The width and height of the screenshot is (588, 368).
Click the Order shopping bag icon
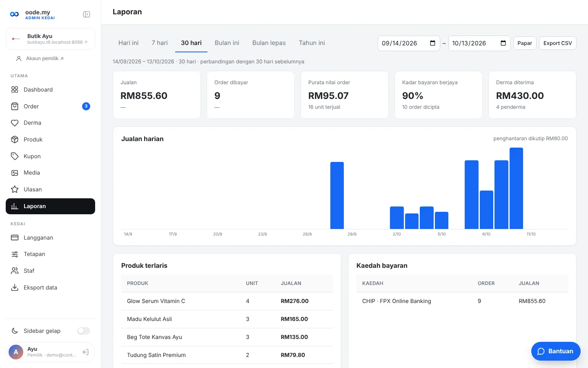click(15, 106)
